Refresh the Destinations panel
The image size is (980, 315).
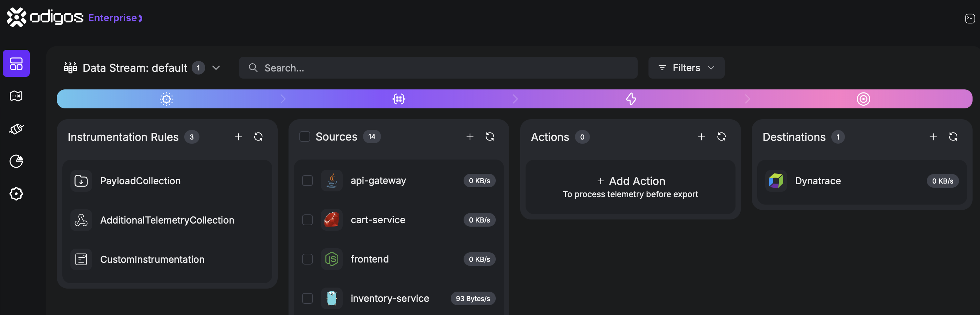[953, 137]
